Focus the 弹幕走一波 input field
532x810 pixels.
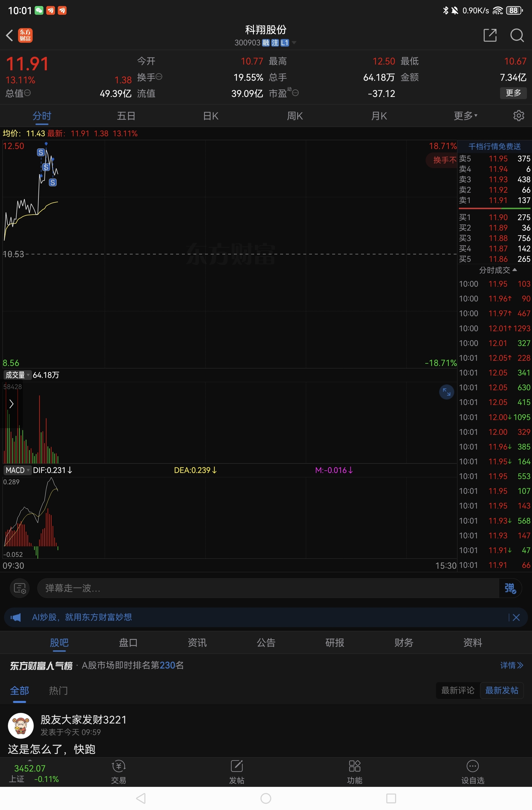(268, 588)
